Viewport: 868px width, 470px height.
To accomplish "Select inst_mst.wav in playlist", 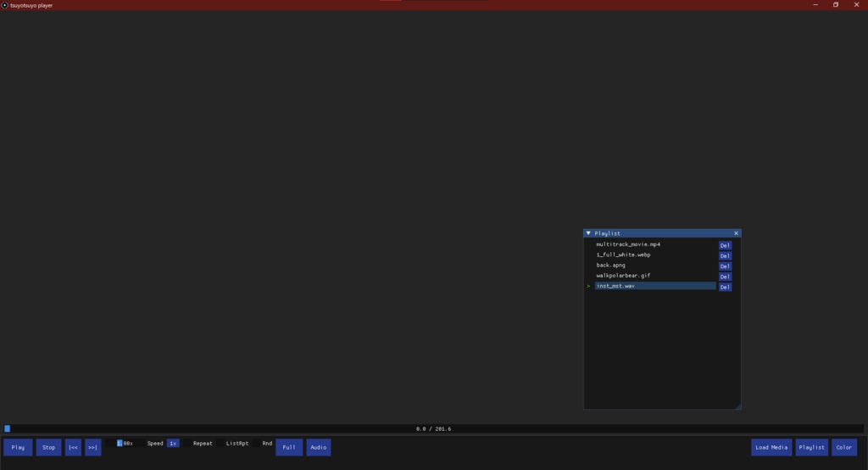I will tap(655, 286).
